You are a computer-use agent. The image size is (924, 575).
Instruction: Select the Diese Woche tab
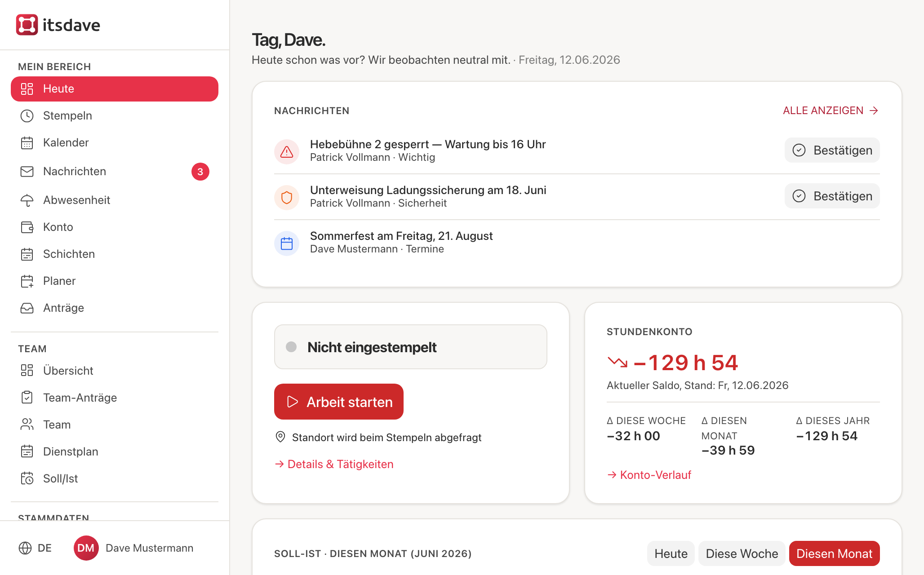tap(742, 553)
